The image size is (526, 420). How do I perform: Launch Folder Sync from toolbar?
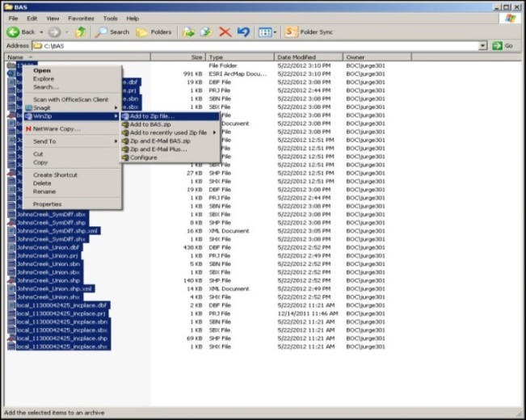pos(309,32)
